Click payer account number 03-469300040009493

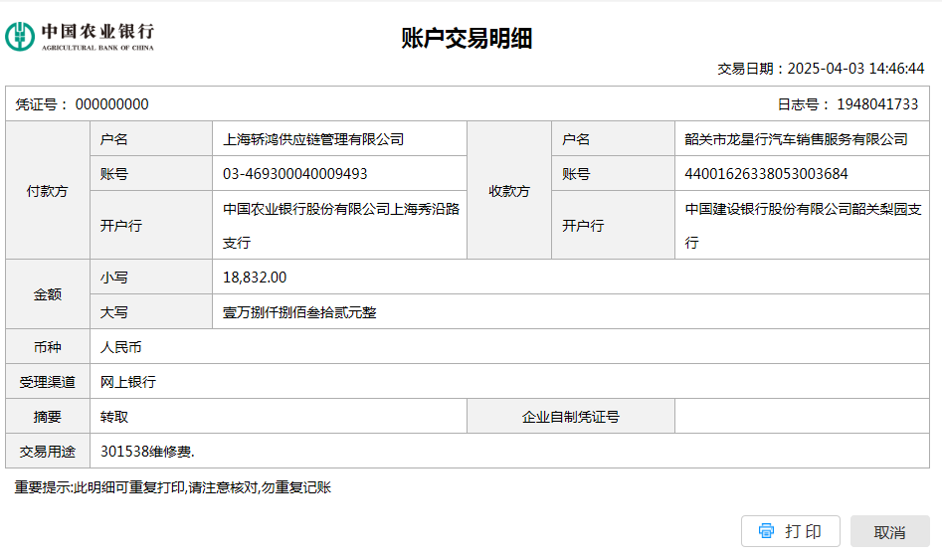click(x=295, y=174)
